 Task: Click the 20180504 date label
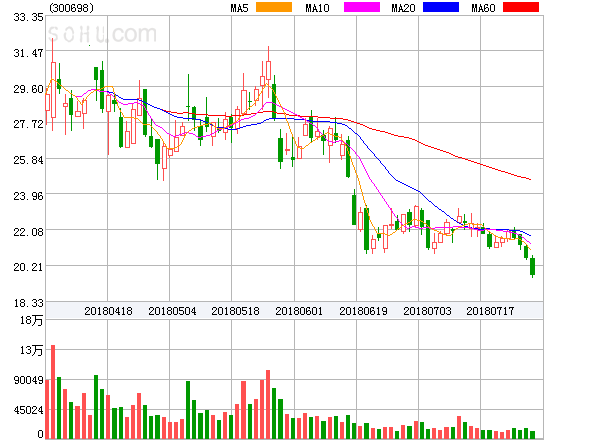click(172, 311)
